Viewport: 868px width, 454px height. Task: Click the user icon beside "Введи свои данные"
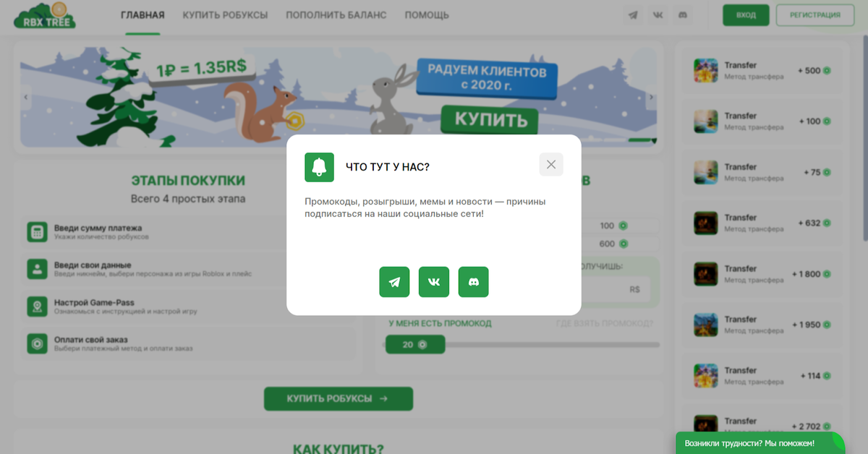click(x=36, y=270)
